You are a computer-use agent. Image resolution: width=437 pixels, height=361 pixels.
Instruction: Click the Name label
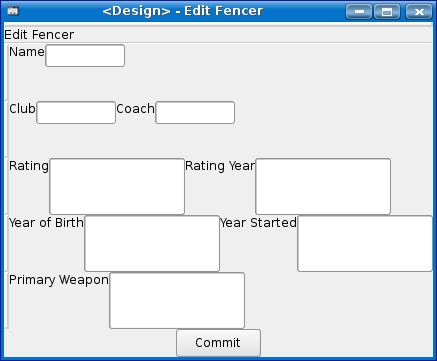(27, 52)
